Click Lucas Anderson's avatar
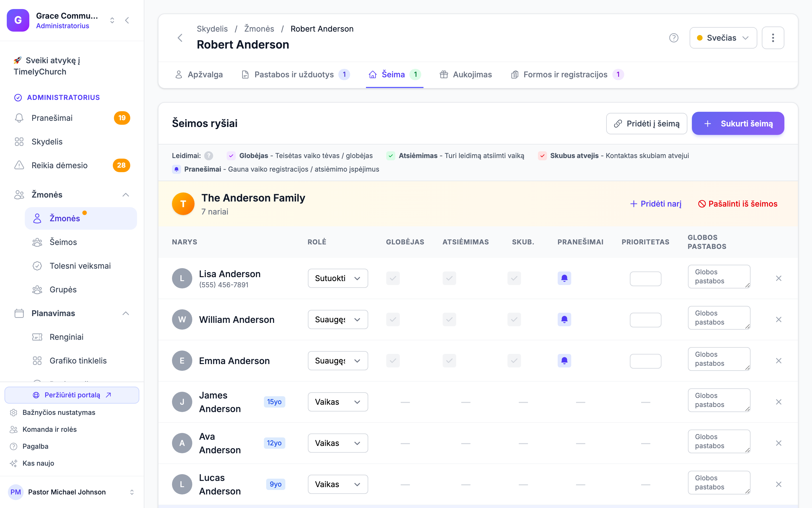 [182, 485]
